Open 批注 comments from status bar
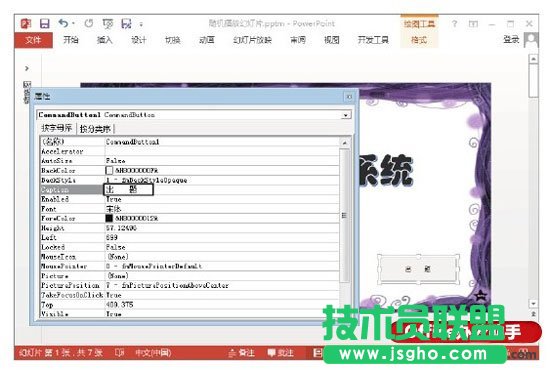Screen dimensions: 550x370 [280, 352]
